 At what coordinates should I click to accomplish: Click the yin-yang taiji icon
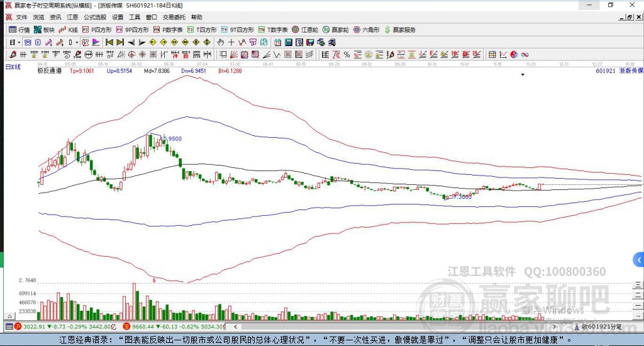pos(514,55)
